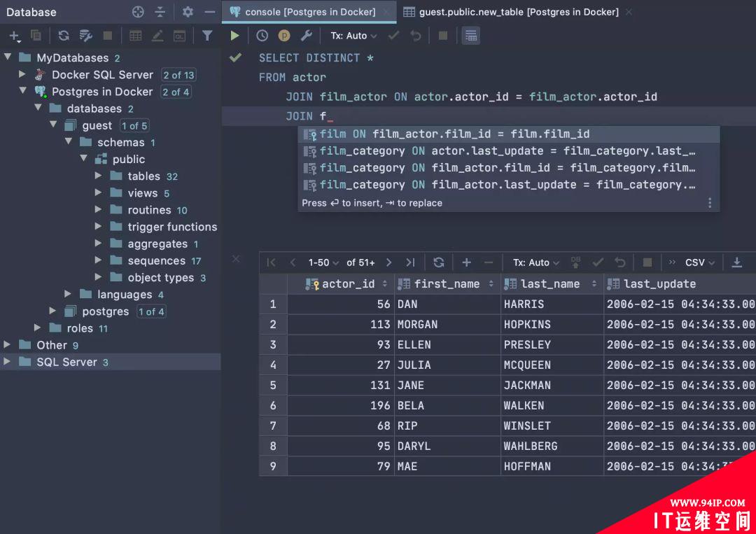756x534 pixels.
Task: Expand the tables folder
Action: (99, 176)
